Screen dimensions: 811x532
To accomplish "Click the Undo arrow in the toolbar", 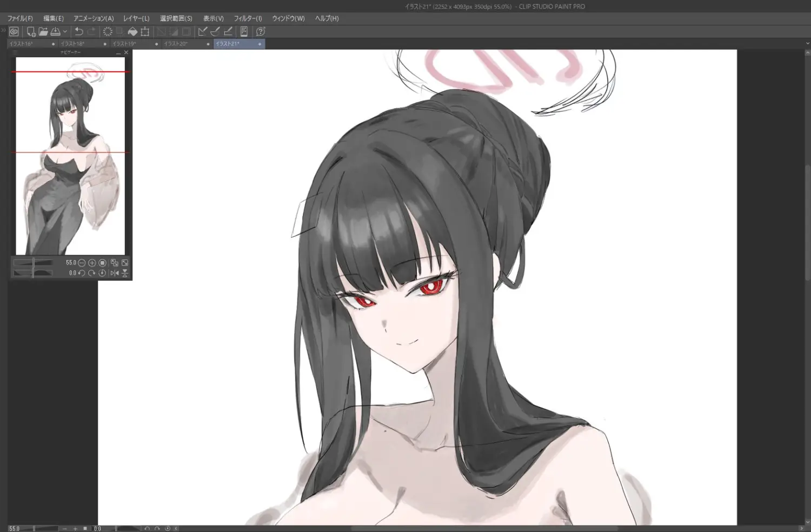I will click(x=79, y=32).
